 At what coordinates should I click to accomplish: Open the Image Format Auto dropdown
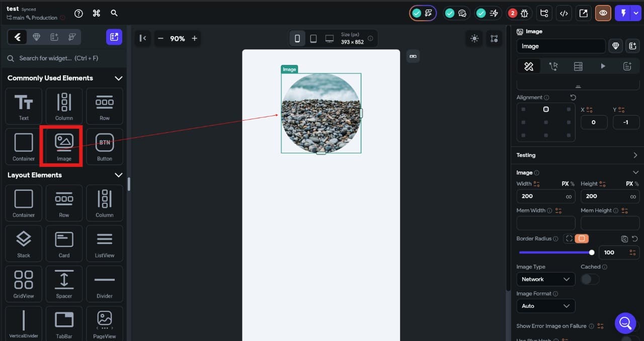545,306
